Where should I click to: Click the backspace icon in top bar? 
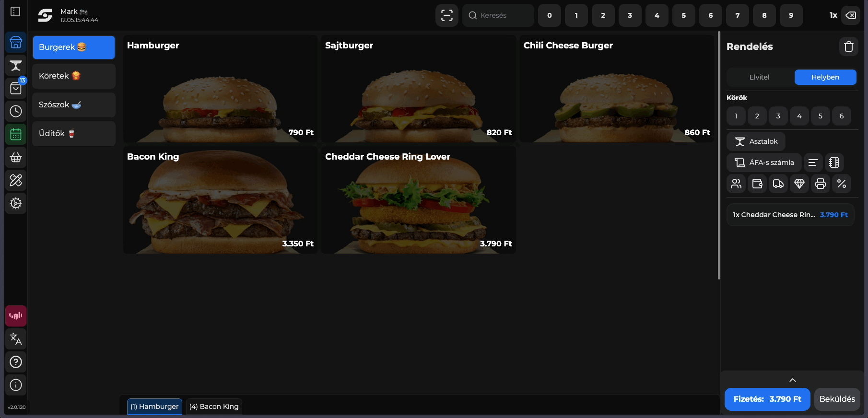point(851,15)
